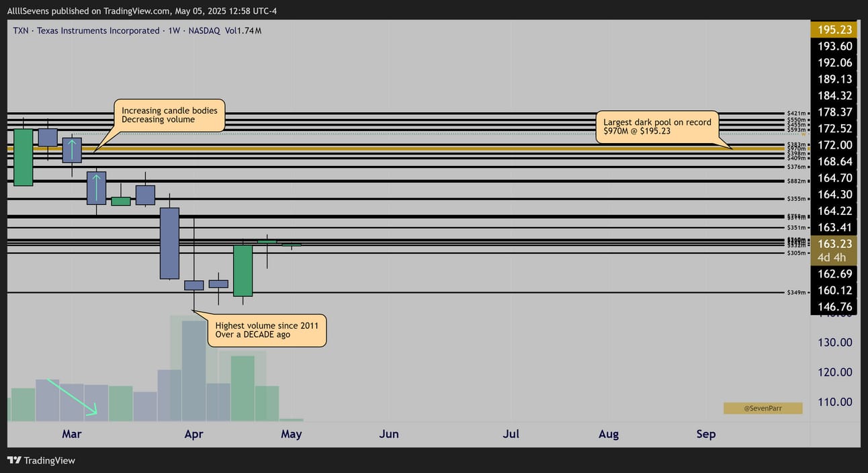The image size is (868, 473).
Task: Click the tallest April volume bar
Action: point(193,371)
